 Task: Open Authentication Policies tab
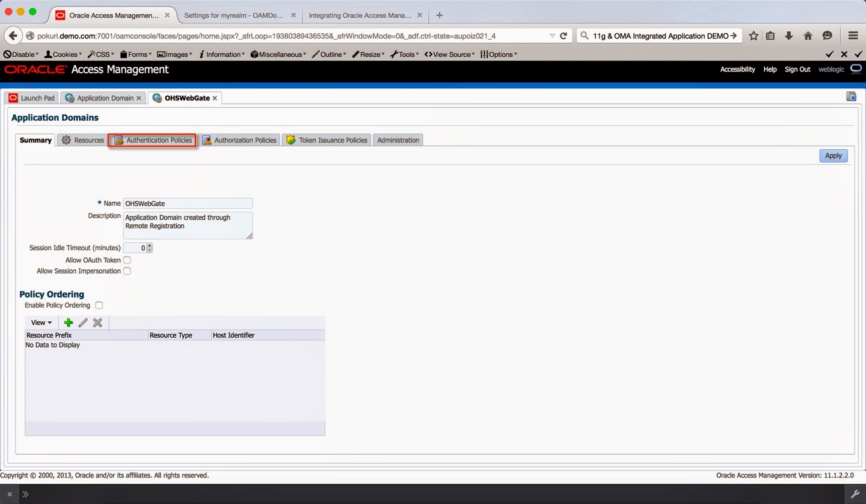153,140
